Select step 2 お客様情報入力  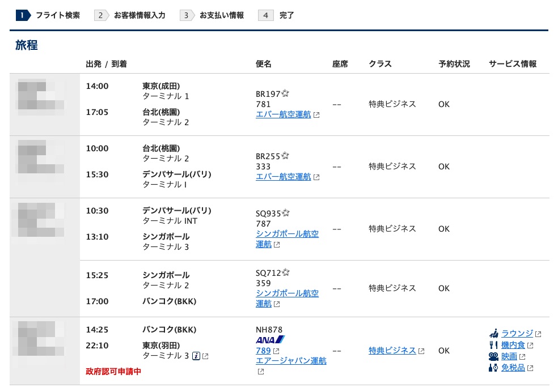tap(130, 16)
